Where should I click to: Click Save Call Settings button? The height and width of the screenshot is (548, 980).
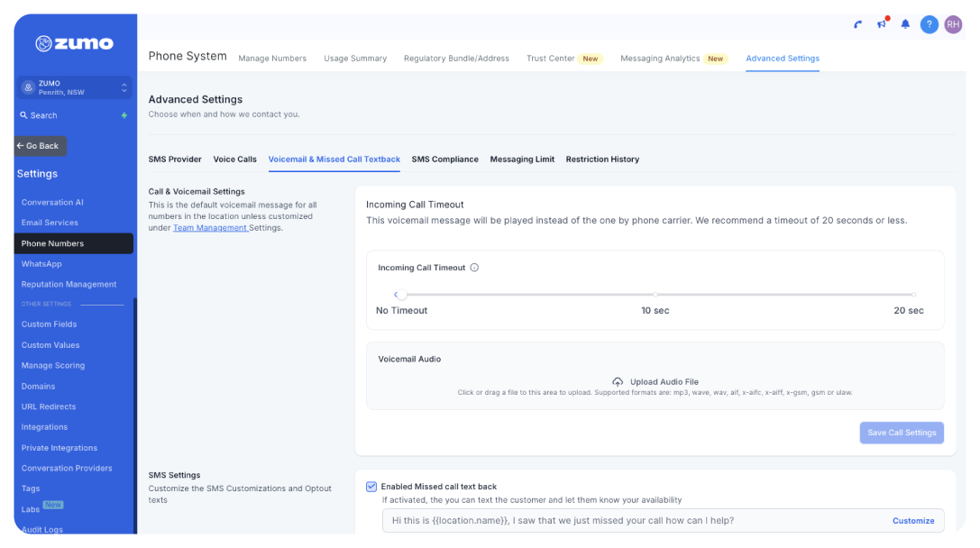pyautogui.click(x=902, y=433)
